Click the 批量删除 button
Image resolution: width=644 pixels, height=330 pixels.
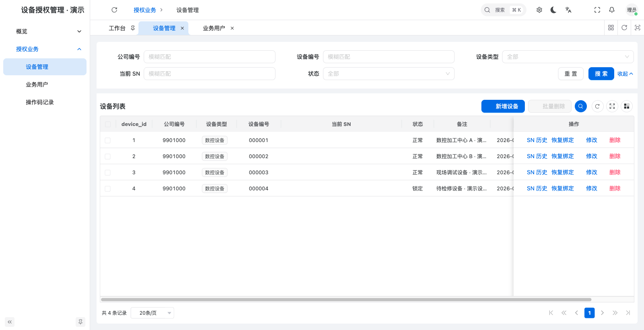pyautogui.click(x=550, y=106)
